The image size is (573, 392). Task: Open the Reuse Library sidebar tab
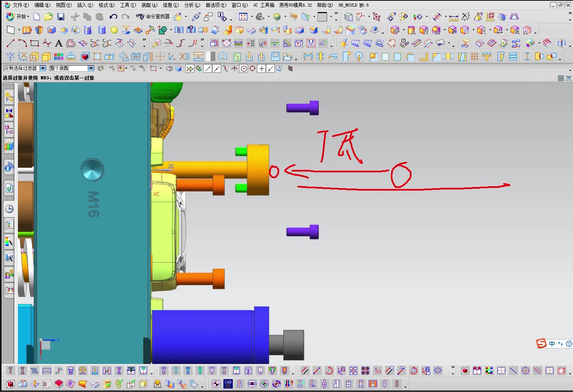tap(9, 147)
